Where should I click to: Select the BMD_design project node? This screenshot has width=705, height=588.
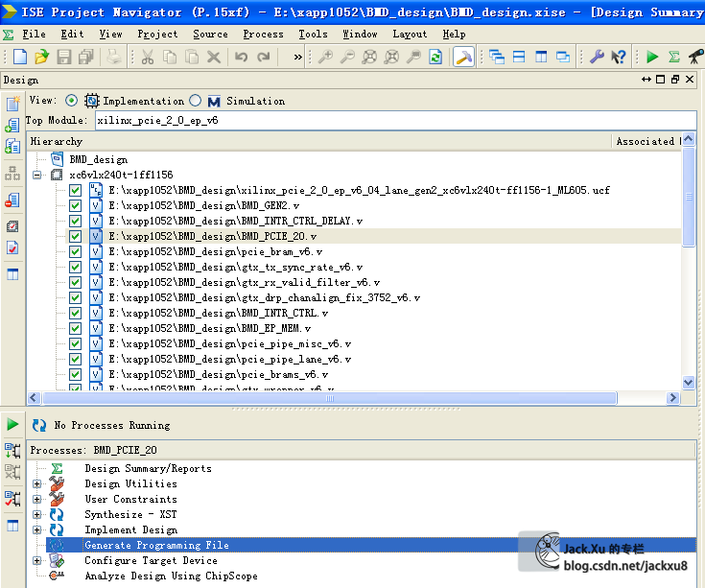[98, 159]
